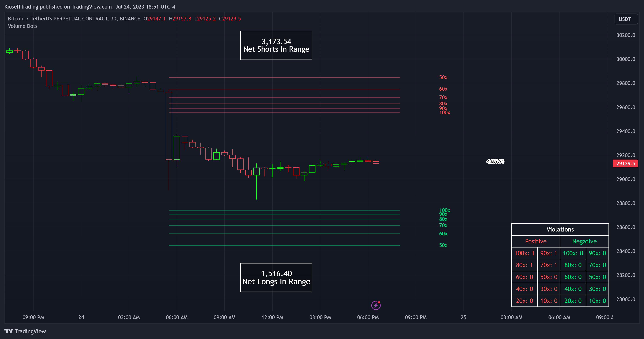Click the green 50x long liquidation label

pos(443,245)
